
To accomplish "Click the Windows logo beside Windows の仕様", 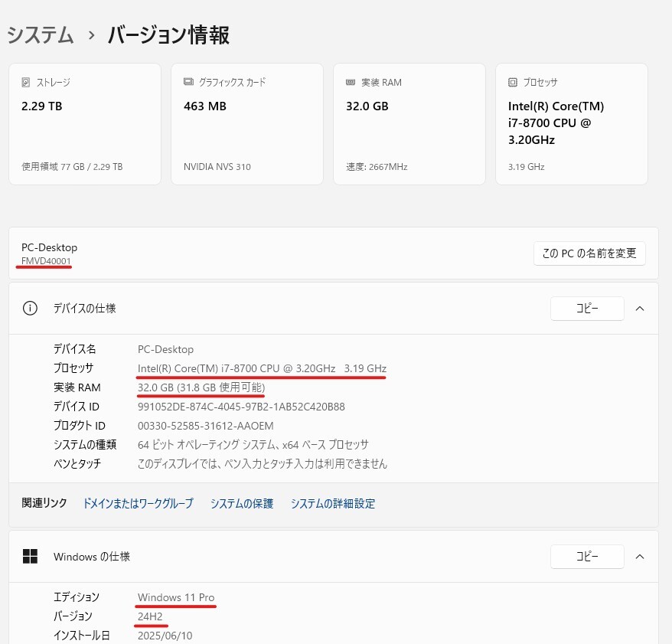I will coord(30,557).
